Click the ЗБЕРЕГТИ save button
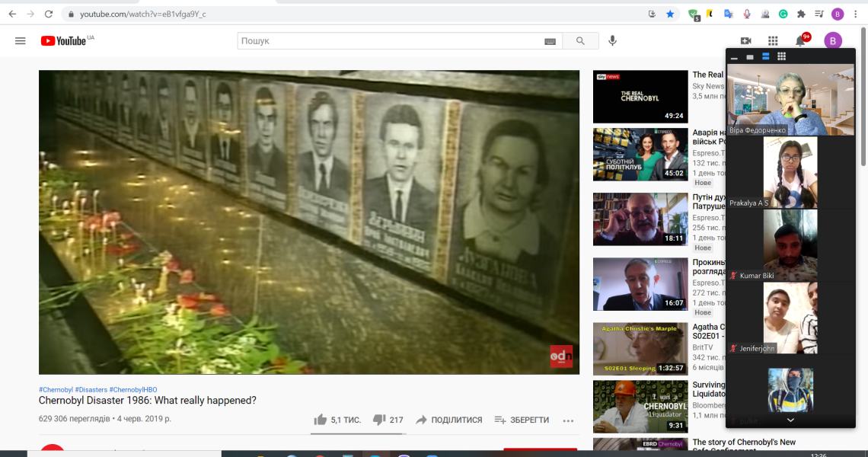 coord(522,420)
